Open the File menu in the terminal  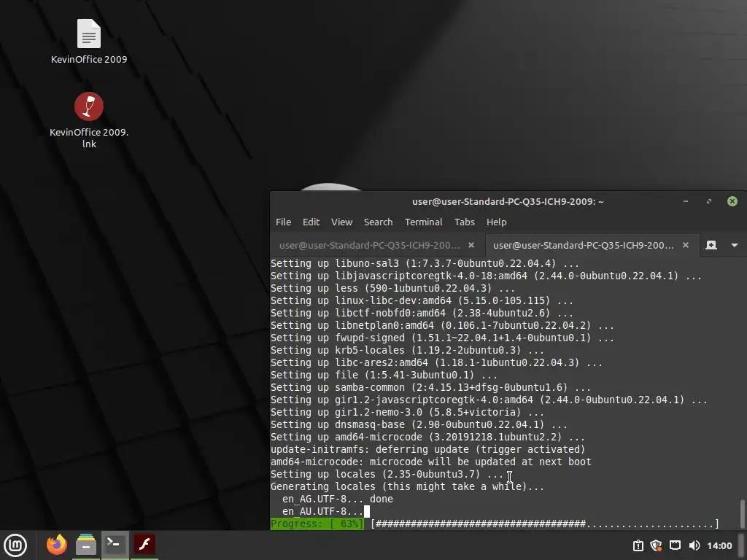[x=283, y=222]
